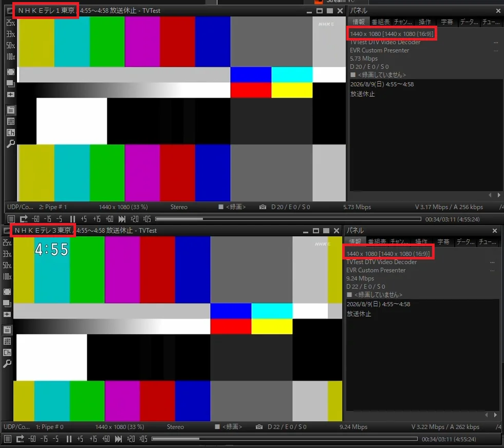Skip back 60 seconds in Eテレ3 window
This screenshot has width=504, height=448.
pos(32,439)
